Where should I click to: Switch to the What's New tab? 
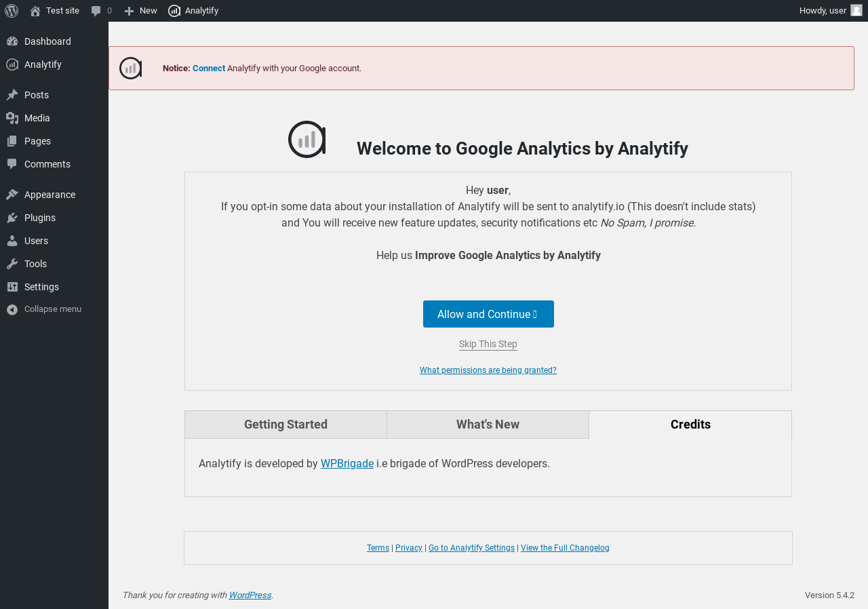488,425
